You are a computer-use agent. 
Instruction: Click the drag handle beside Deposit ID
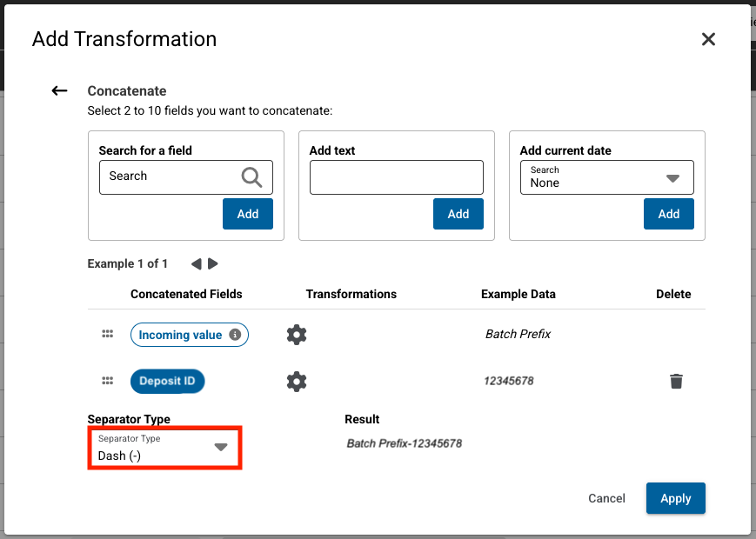click(x=107, y=380)
